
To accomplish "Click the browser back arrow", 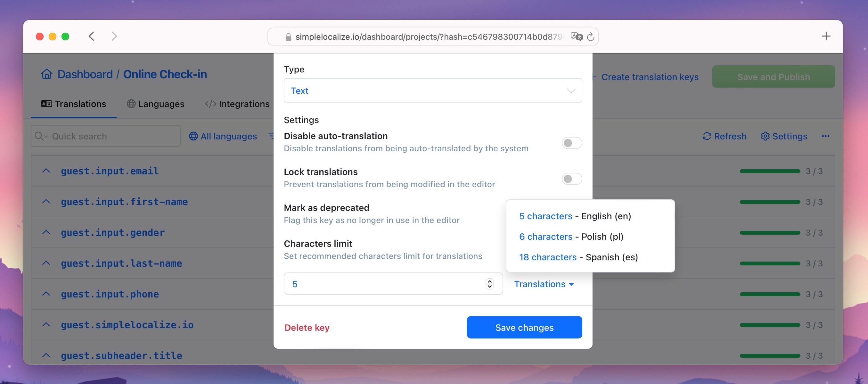I will coord(91,37).
